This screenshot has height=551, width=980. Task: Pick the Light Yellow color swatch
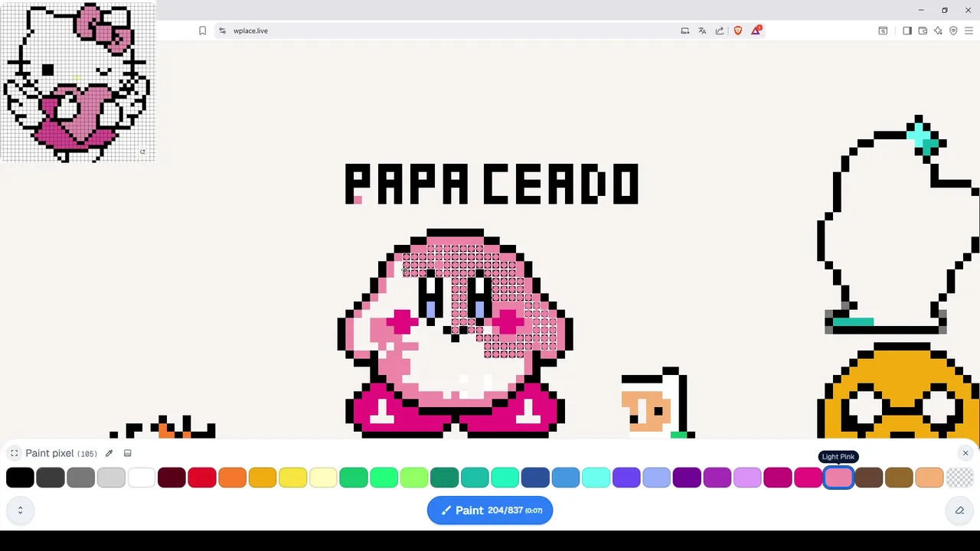pos(323,478)
